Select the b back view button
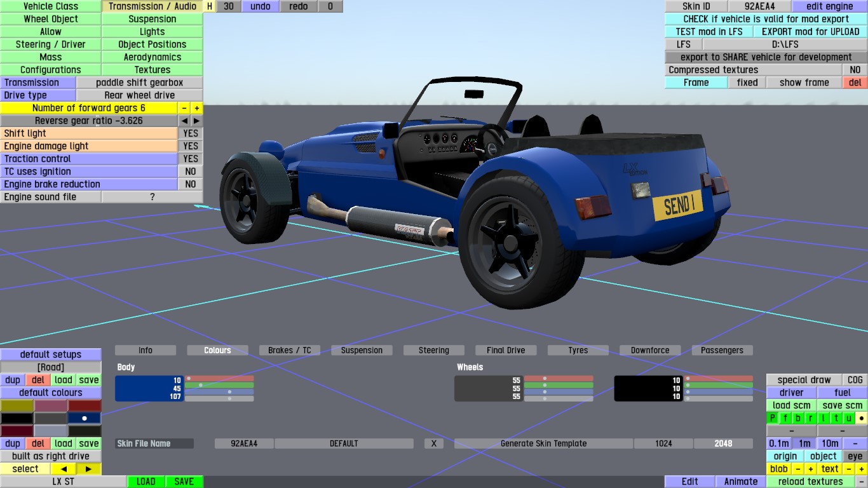This screenshot has height=488, width=868. click(x=798, y=418)
